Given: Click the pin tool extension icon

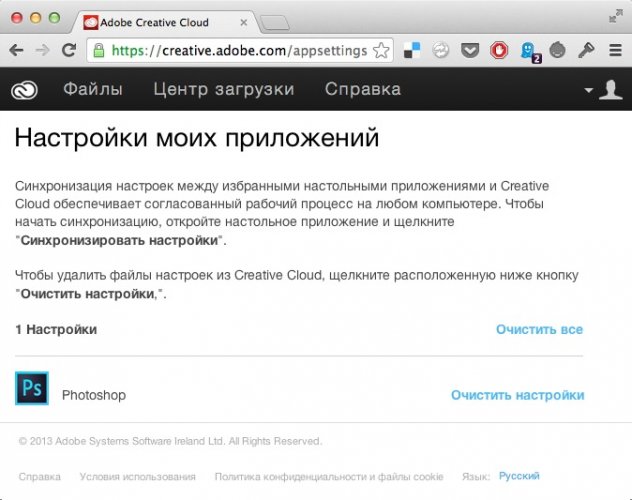Looking at the screenshot, I should pyautogui.click(x=586, y=50).
